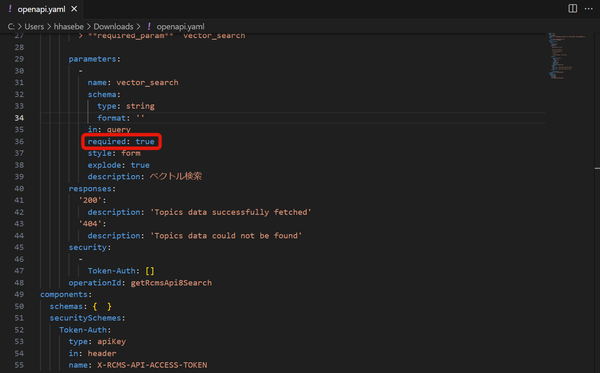Click the 'components:' key
Image resolution: width=600 pixels, height=373 pixels.
pos(66,295)
